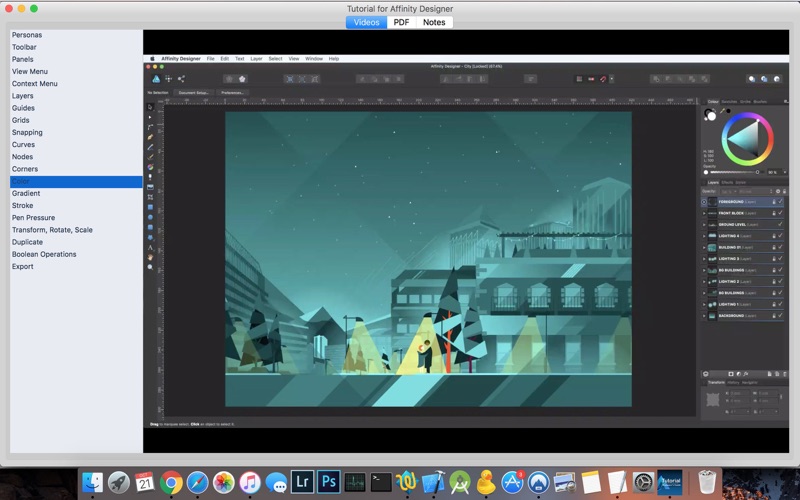Open the Effects tab beside Layers

point(727,182)
